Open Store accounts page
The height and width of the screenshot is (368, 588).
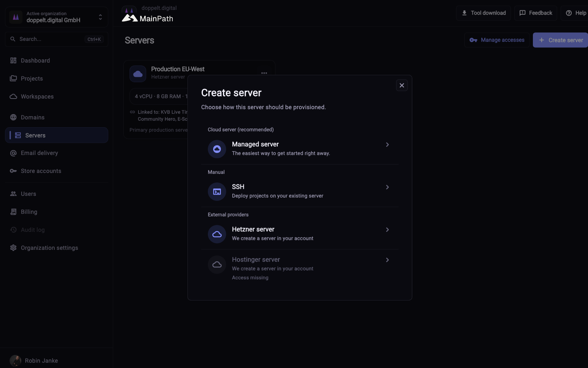coord(56,171)
